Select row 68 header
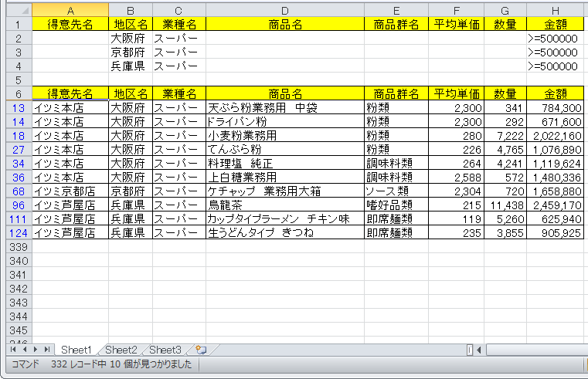The image size is (588, 379). (x=17, y=191)
